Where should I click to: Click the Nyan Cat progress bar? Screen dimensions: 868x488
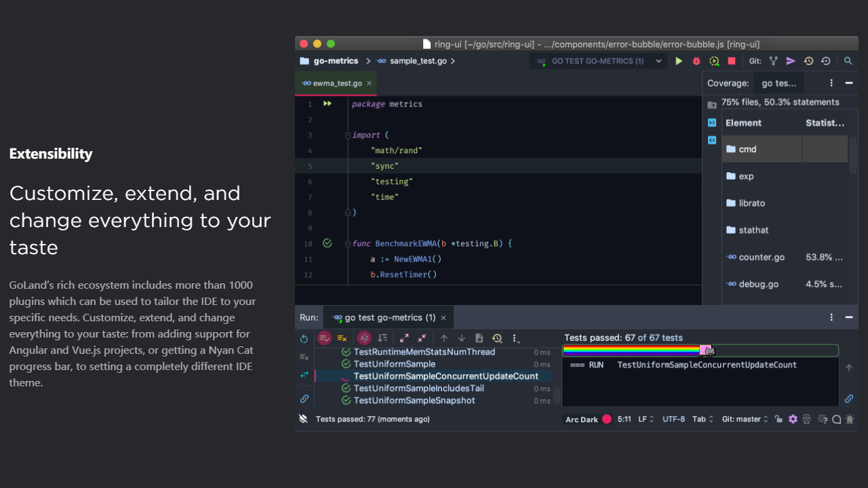(701, 350)
